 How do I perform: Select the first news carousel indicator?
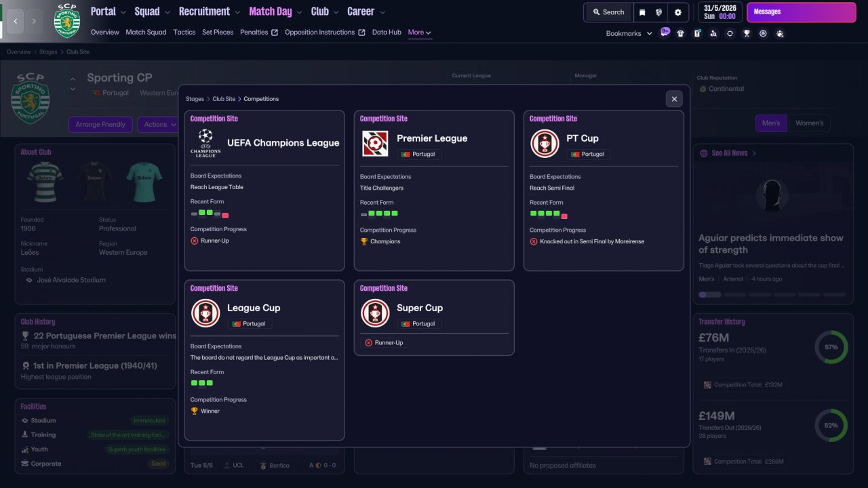point(710,295)
